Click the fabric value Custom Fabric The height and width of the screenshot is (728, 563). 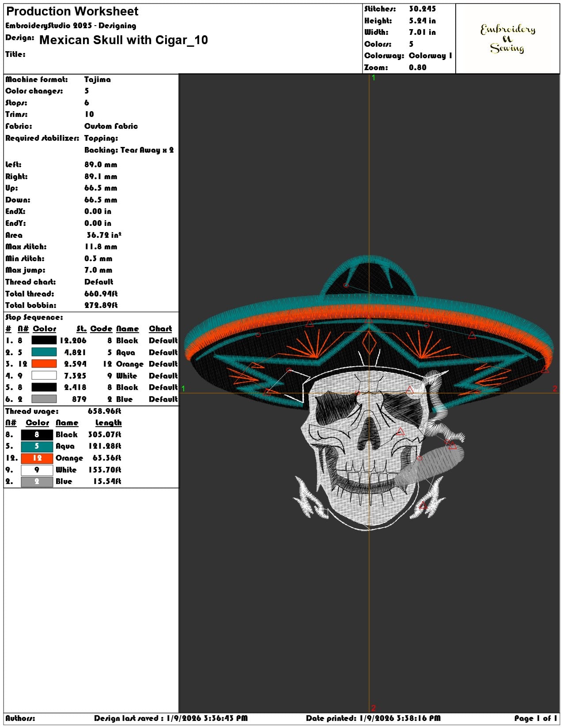point(111,126)
